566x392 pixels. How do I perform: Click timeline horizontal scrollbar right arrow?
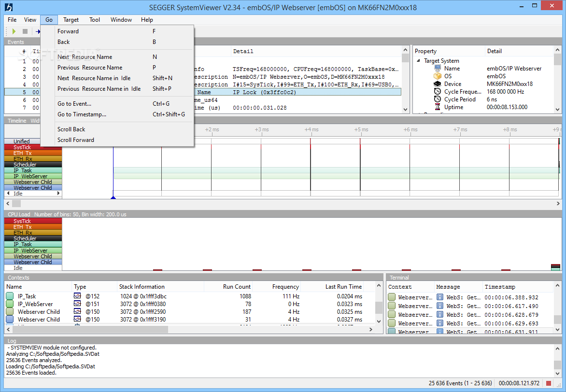click(558, 204)
